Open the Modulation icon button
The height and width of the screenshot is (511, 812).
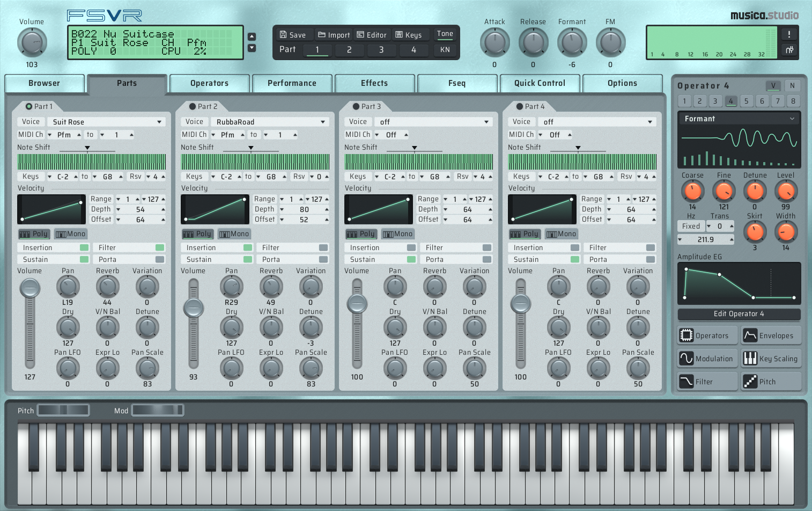707,359
